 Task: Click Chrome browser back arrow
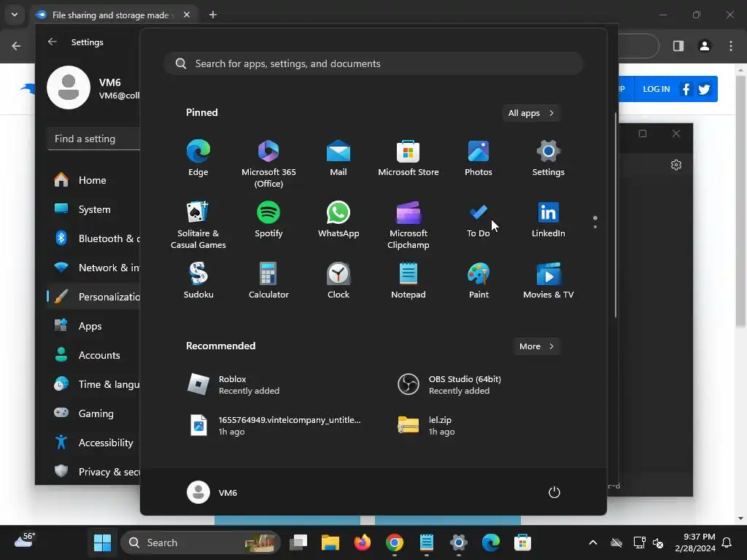(x=16, y=46)
